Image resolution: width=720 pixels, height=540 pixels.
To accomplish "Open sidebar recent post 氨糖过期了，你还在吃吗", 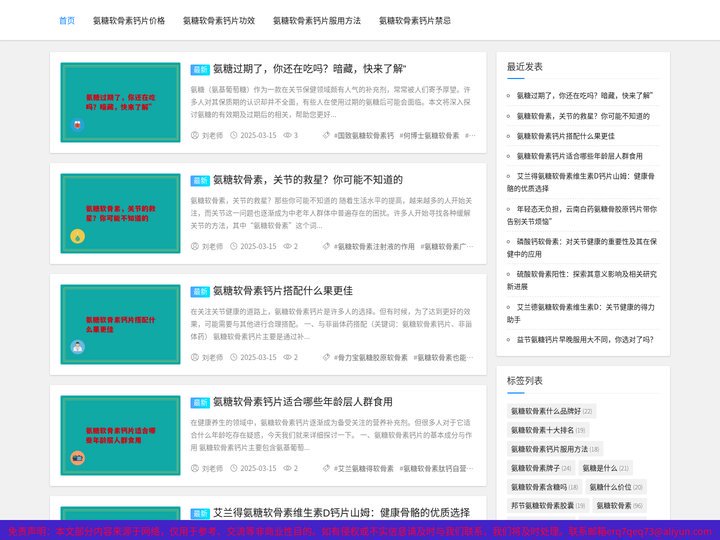I will [584, 96].
